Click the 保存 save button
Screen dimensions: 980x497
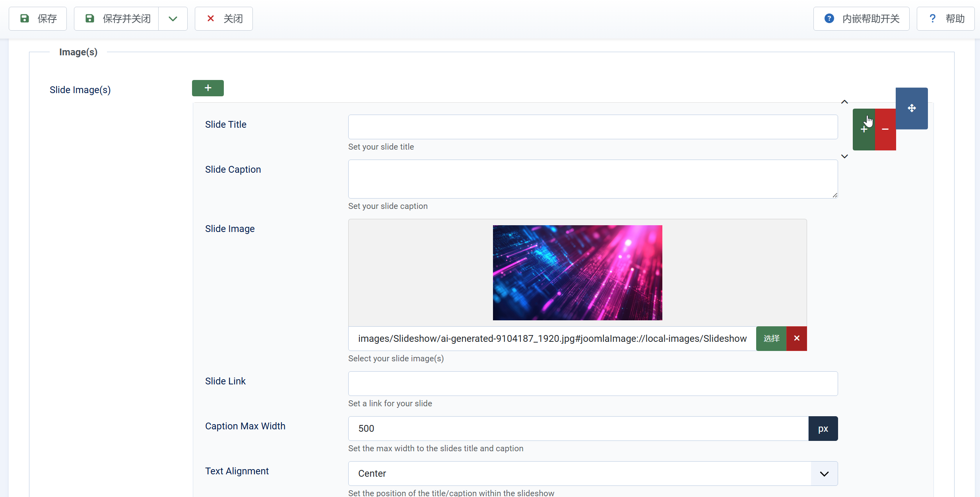point(38,19)
